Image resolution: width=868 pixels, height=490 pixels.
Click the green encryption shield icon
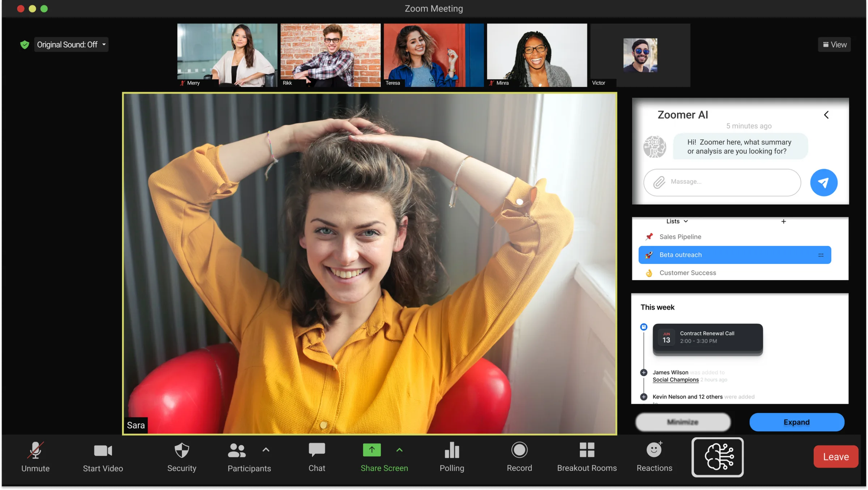click(x=25, y=44)
